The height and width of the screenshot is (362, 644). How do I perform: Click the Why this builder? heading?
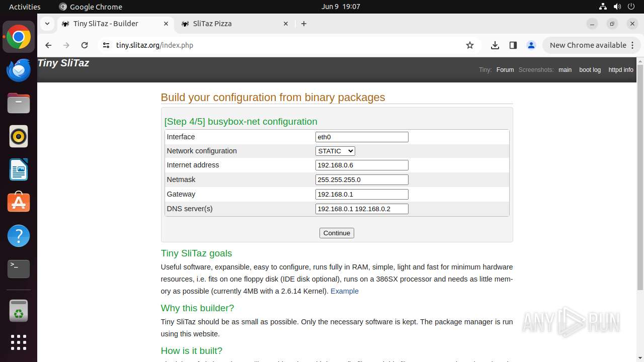[x=197, y=308]
